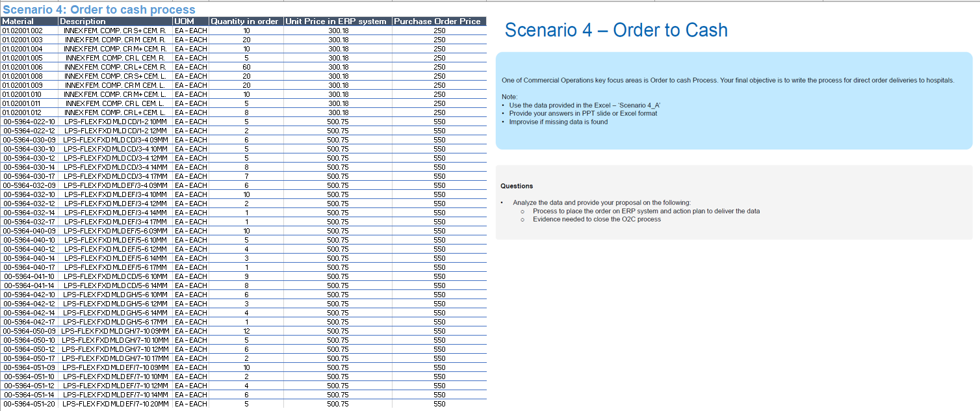Click the cell containing material 01.02001.002

[29, 30]
